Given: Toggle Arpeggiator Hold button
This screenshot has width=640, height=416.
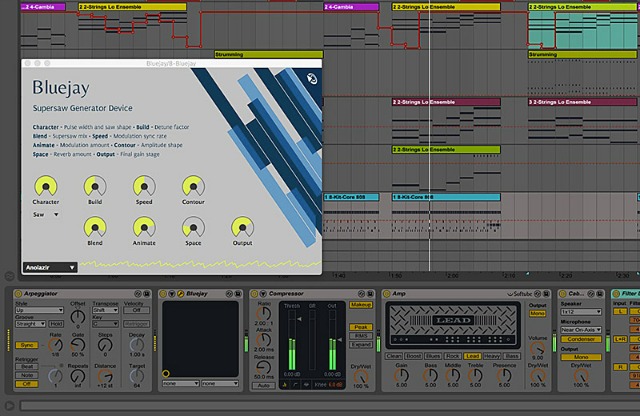Looking at the screenshot, I should point(56,324).
